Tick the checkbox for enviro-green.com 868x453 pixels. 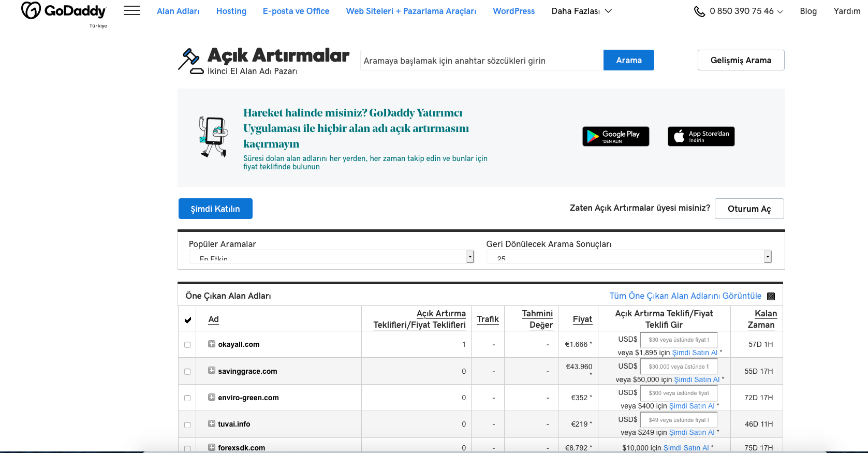click(x=187, y=398)
